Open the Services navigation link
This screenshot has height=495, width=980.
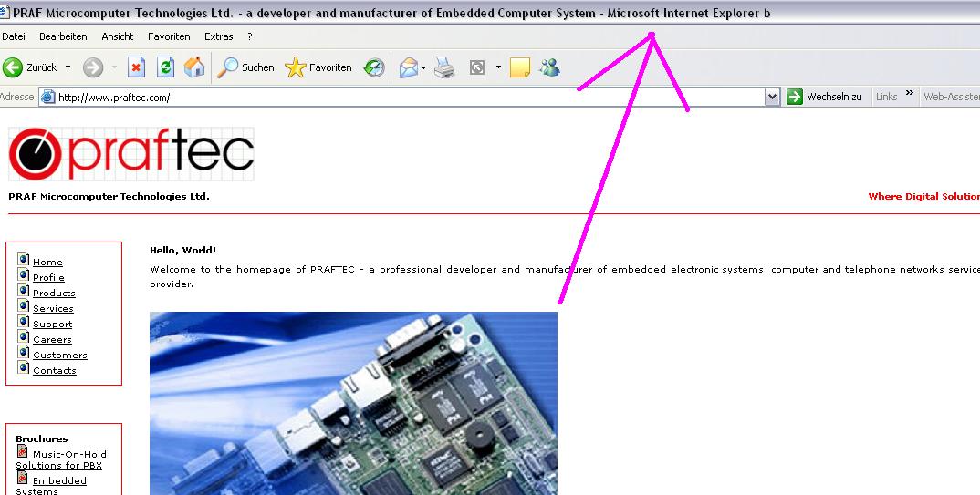tap(53, 309)
